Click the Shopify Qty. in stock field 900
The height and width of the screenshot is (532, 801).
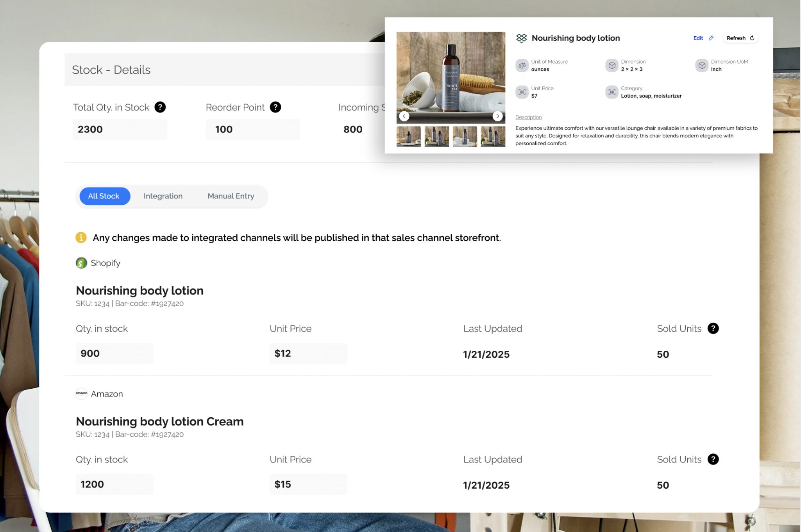[114, 353]
